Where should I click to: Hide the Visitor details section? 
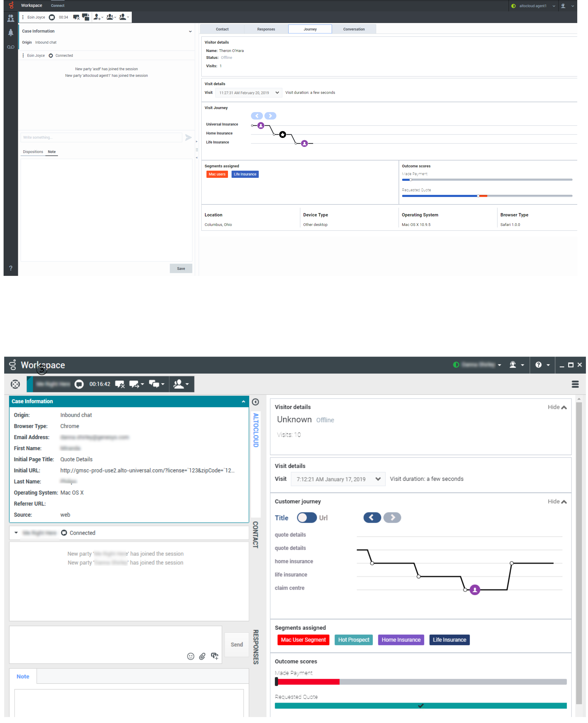point(557,407)
